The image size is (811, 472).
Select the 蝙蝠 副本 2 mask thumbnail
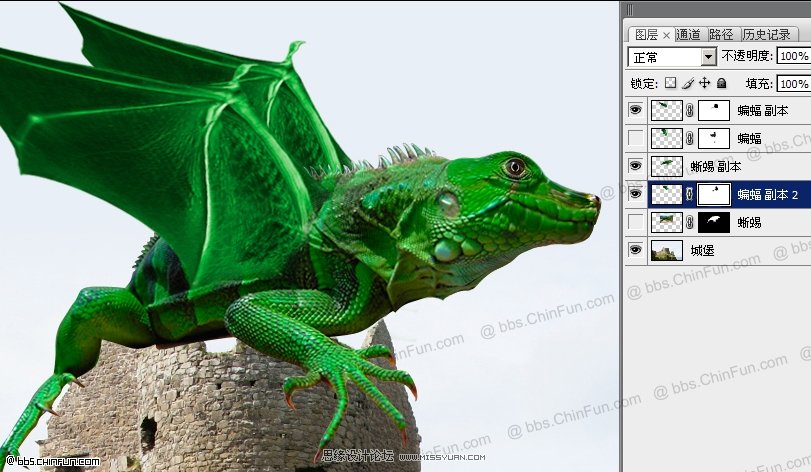tap(714, 194)
